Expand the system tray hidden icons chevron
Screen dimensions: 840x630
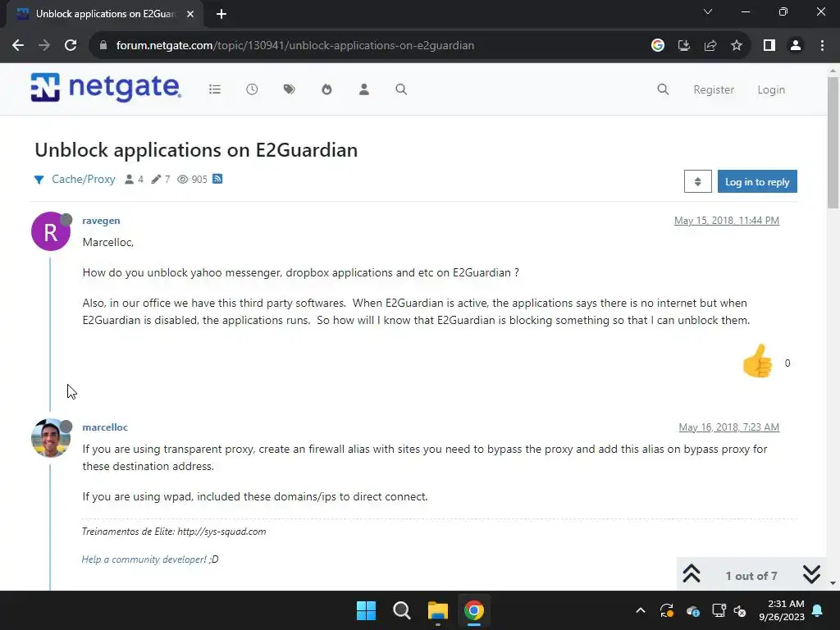(640, 610)
